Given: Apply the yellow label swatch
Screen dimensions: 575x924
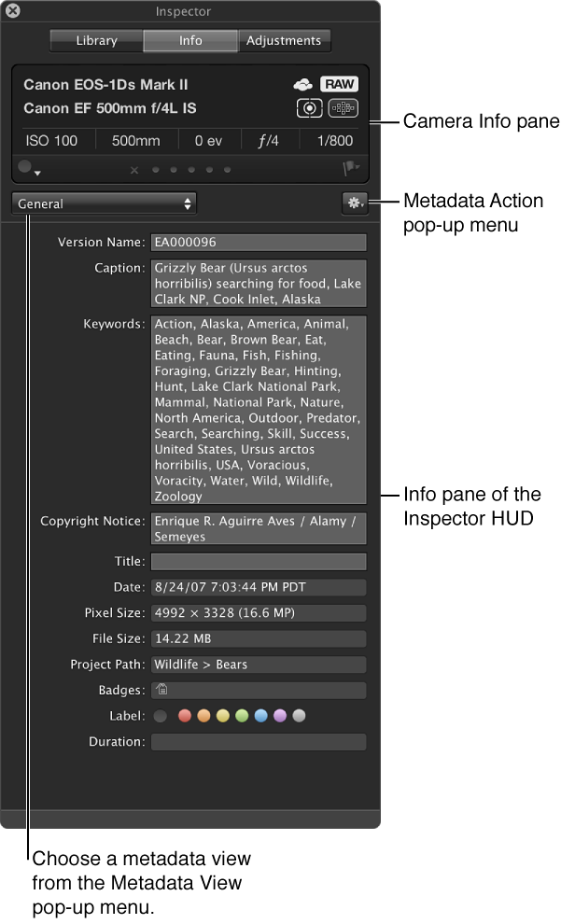Looking at the screenshot, I should (223, 716).
